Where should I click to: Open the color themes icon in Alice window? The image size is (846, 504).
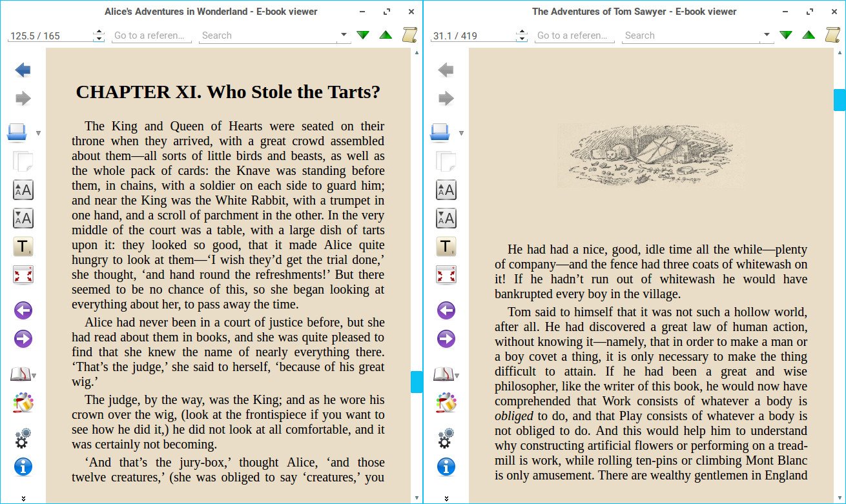tap(23, 403)
